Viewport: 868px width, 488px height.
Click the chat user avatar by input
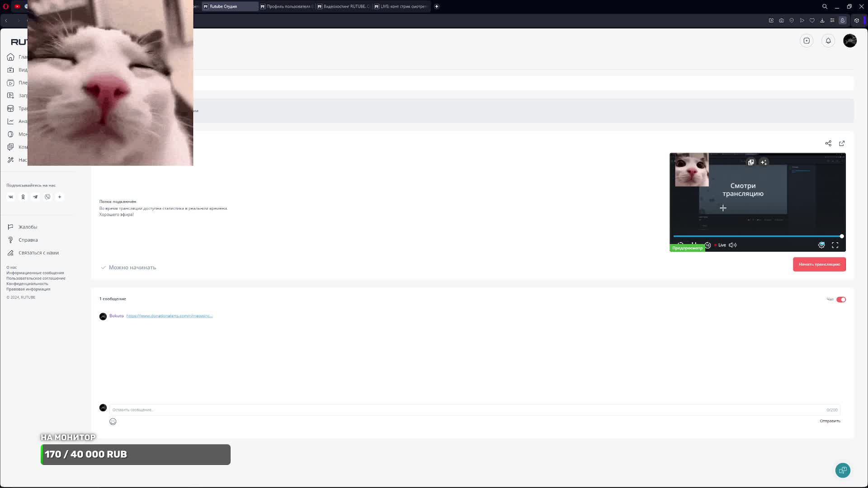[x=103, y=408]
